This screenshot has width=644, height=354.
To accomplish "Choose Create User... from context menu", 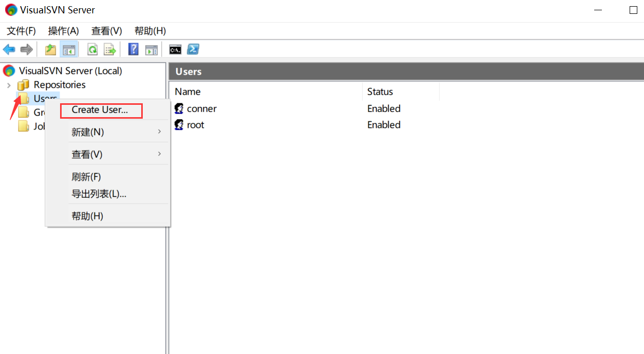I will (101, 110).
